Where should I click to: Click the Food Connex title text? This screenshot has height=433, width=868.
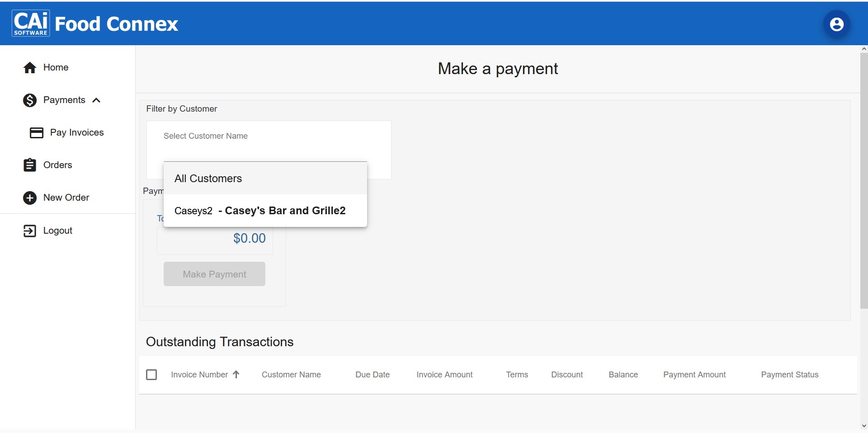tap(116, 24)
